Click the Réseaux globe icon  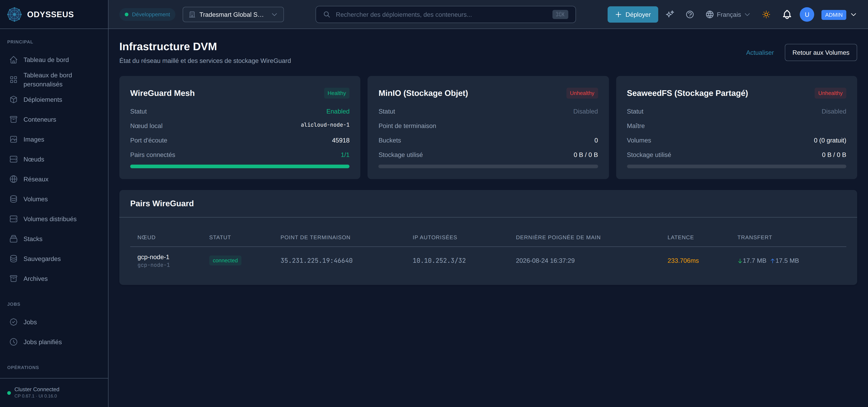(14, 179)
